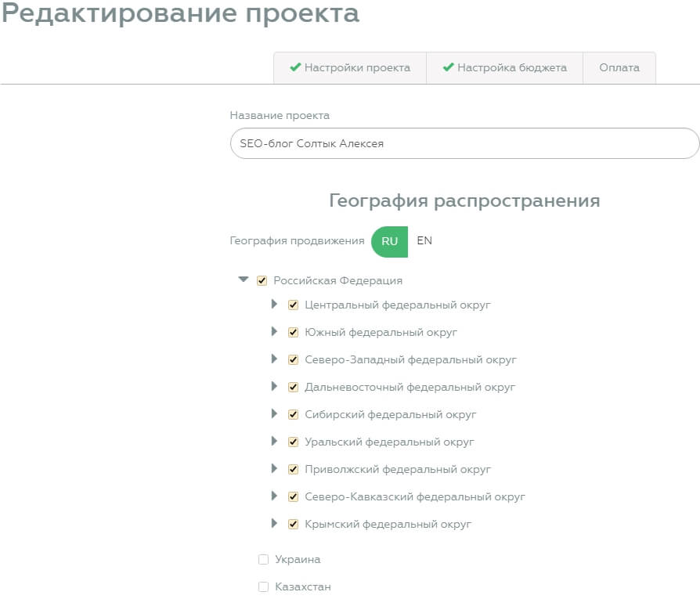Viewport: 700px width, 599px height.
Task: Check the Казахстан checkbox
Action: point(263,586)
